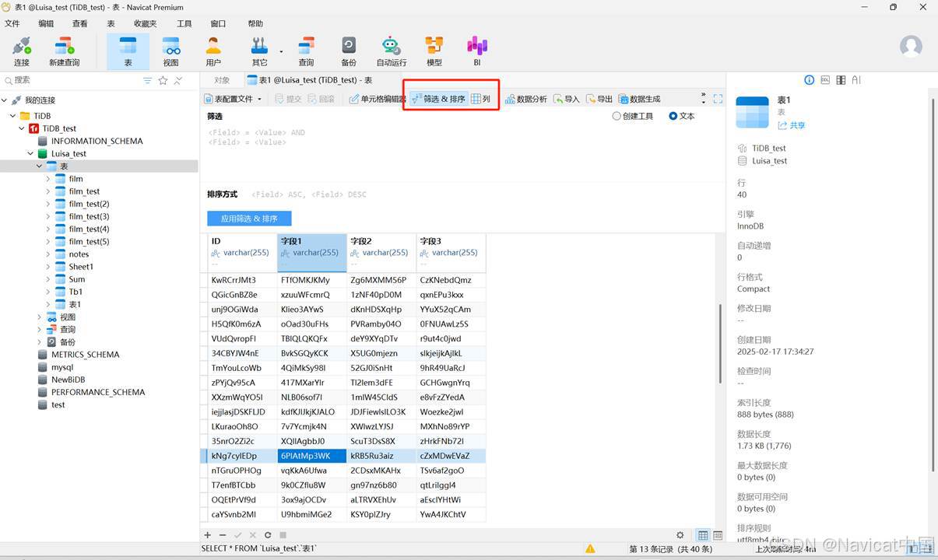Click the 列 (Columns) toolbar item
The width and height of the screenshot is (938, 560).
480,99
